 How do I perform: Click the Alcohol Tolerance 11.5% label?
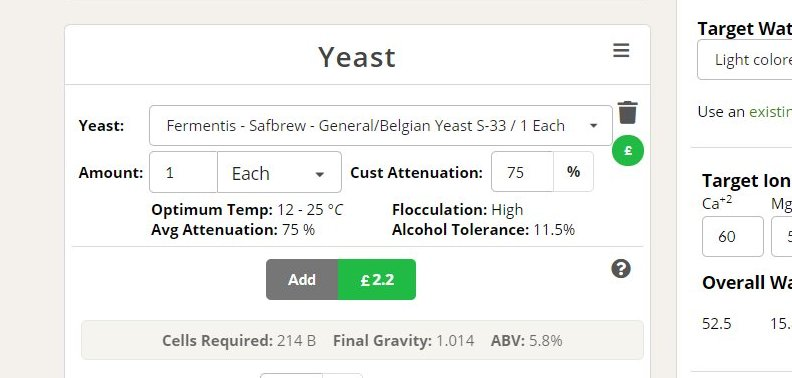coord(483,230)
